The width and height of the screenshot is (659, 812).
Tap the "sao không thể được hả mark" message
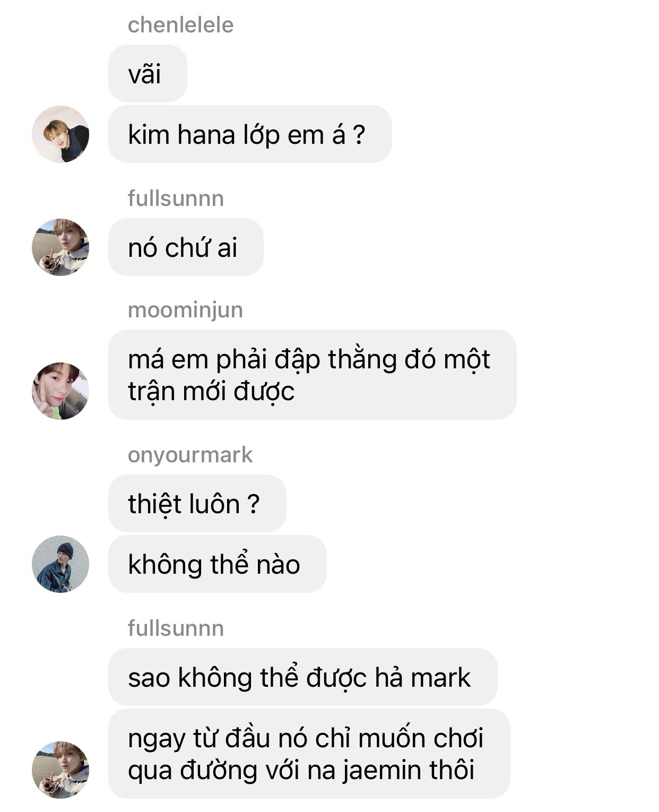coord(303,677)
